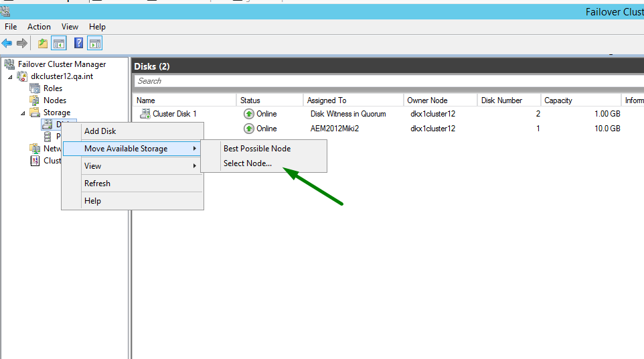The height and width of the screenshot is (359, 644).
Task: Click the Forward arrow toolbar icon
Action: 22,43
